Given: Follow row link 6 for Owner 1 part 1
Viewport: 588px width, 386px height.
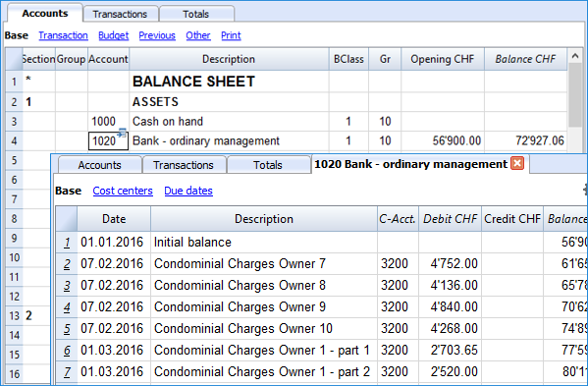Looking at the screenshot, I should 67,351.
